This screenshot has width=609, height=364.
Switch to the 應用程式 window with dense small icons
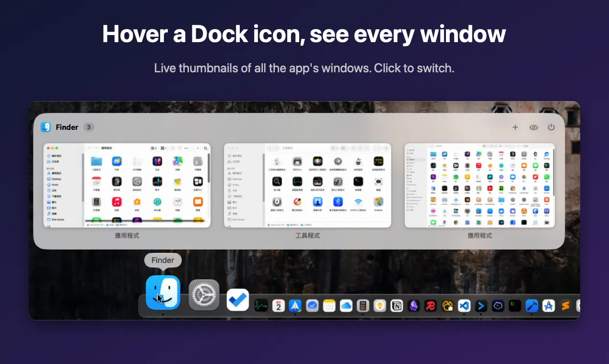point(480,185)
